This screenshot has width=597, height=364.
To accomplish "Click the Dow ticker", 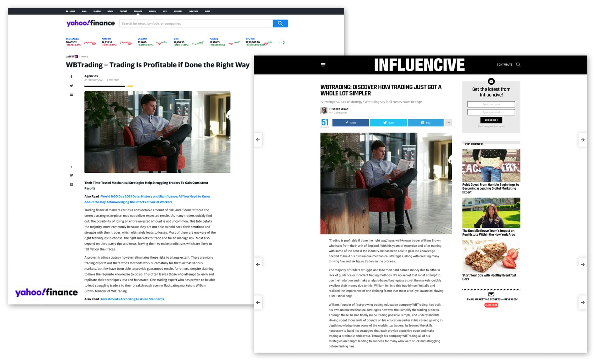I will click(189, 42).
